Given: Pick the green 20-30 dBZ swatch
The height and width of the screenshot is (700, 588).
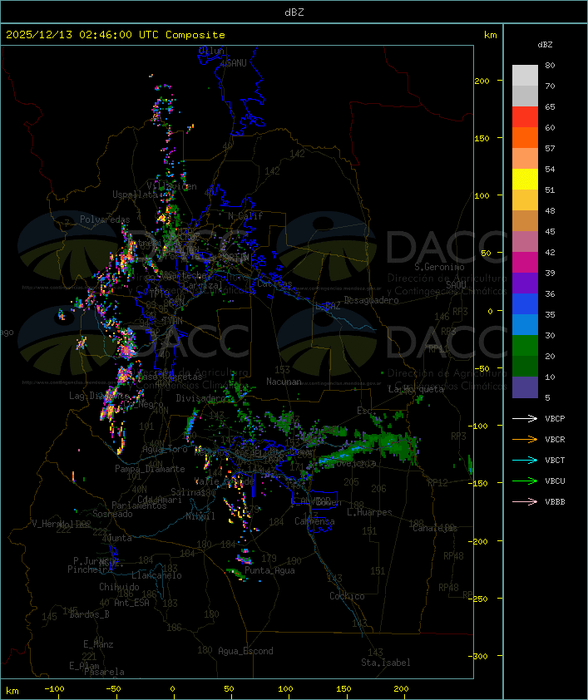Looking at the screenshot, I should (x=525, y=346).
